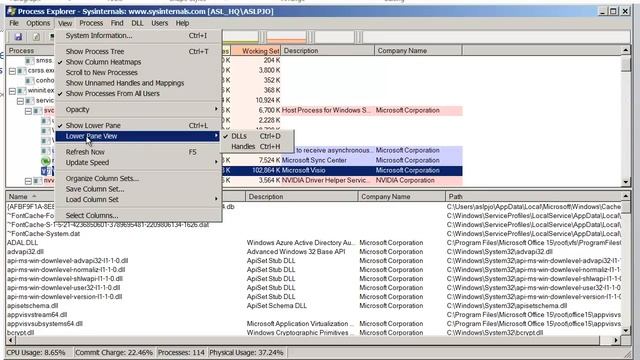
Task: Select the apisetschema.dll row
Action: click(x=313, y=306)
